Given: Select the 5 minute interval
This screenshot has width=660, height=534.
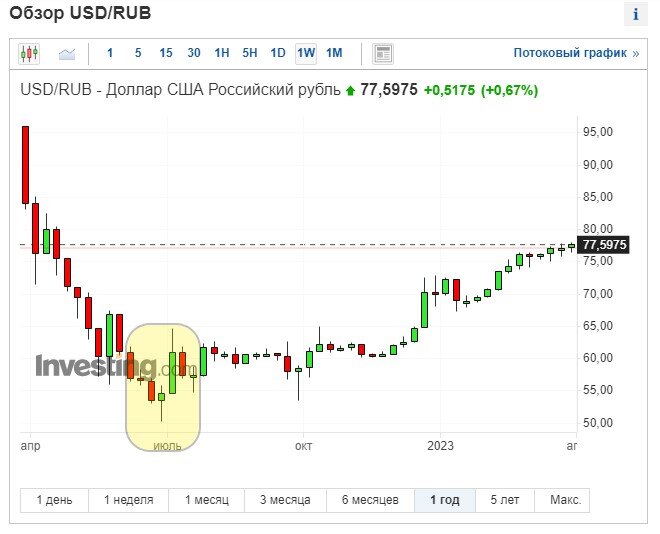Looking at the screenshot, I should [138, 53].
